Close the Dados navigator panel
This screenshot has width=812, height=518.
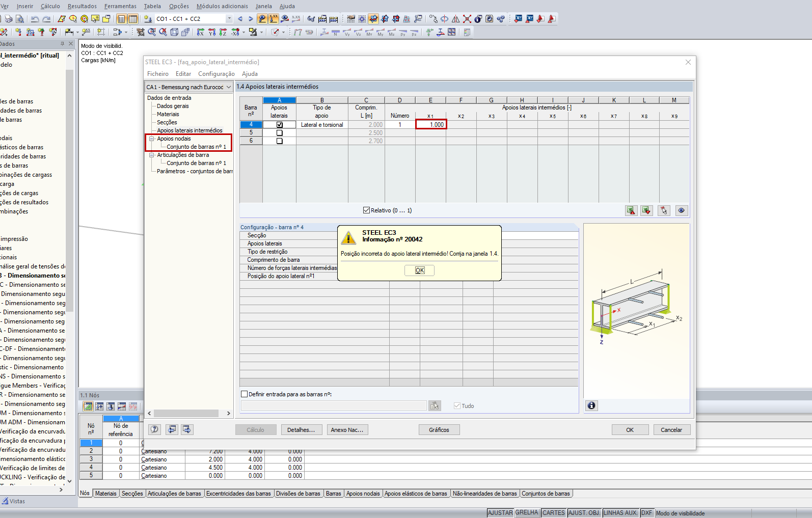pyautogui.click(x=71, y=44)
